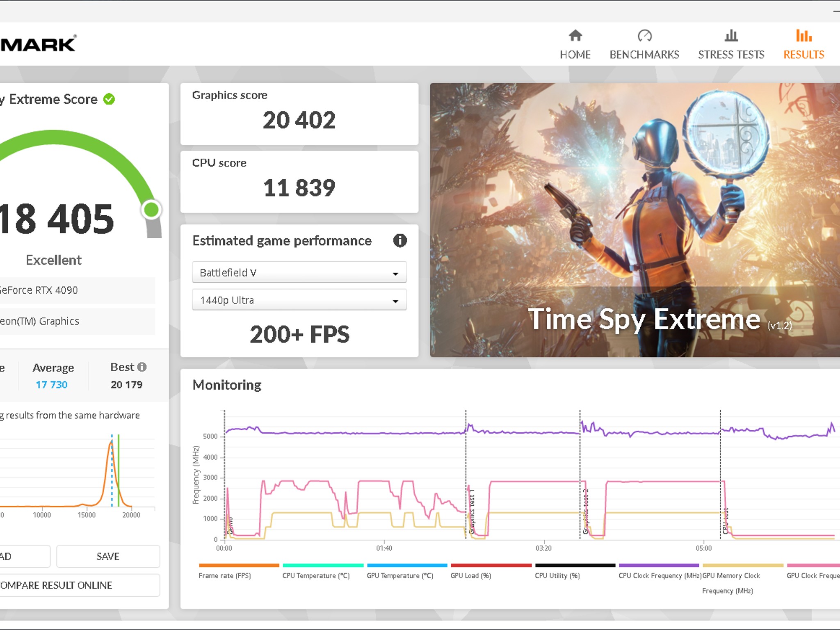The image size is (840, 630).
Task: Click the Radeon(TM) Graphics hardware row
Action: [x=78, y=321]
